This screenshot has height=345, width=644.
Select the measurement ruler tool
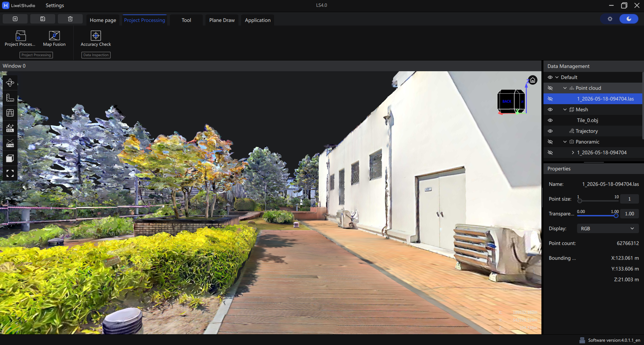[x=10, y=98]
